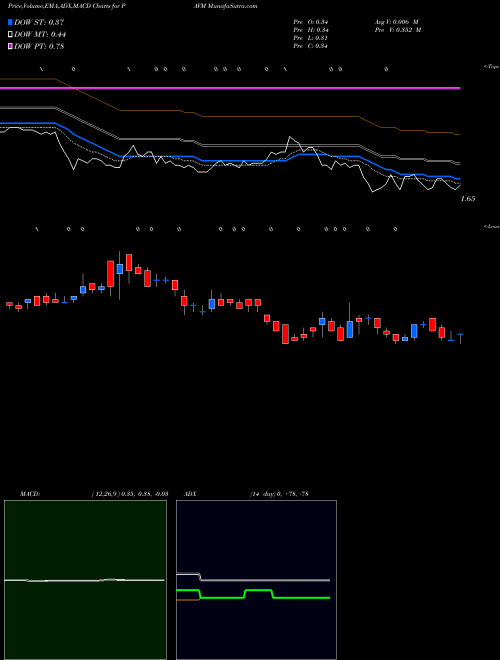Click the '<Tops' marker label
Image resolution: width=500 pixels, height=660 pixels.
[x=491, y=67]
